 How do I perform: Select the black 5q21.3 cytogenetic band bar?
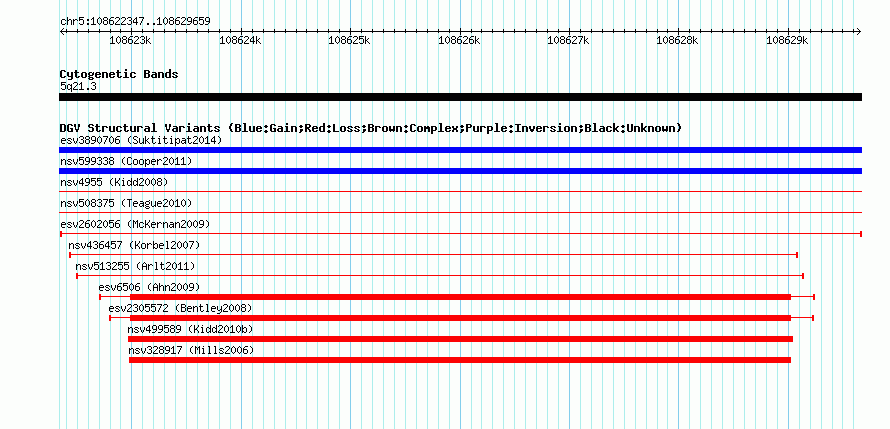tap(460, 97)
